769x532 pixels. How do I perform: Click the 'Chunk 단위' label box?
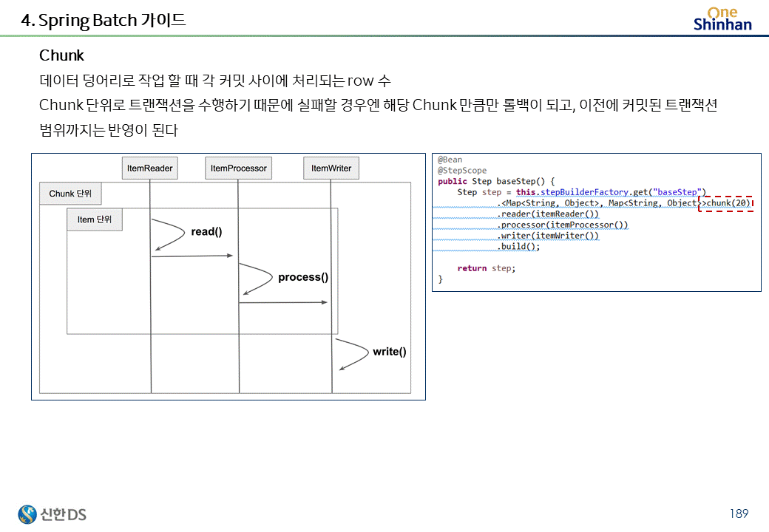pyautogui.click(x=70, y=194)
